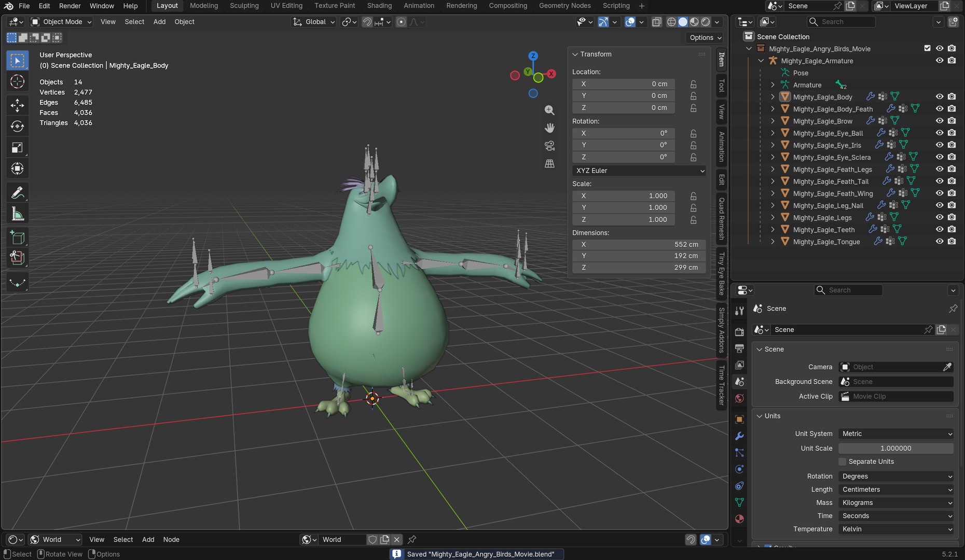
Task: Click Node menu in bottom editor
Action: tap(171, 540)
